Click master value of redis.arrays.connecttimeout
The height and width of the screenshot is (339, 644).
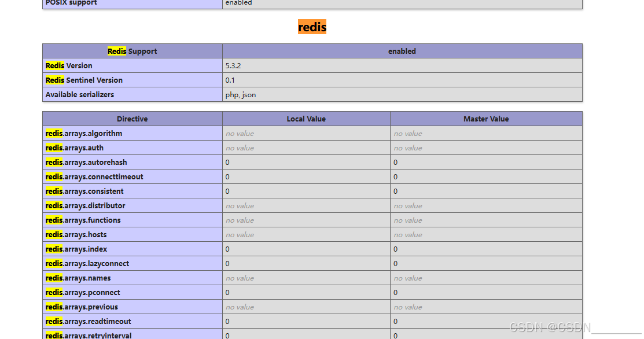[x=486, y=176]
